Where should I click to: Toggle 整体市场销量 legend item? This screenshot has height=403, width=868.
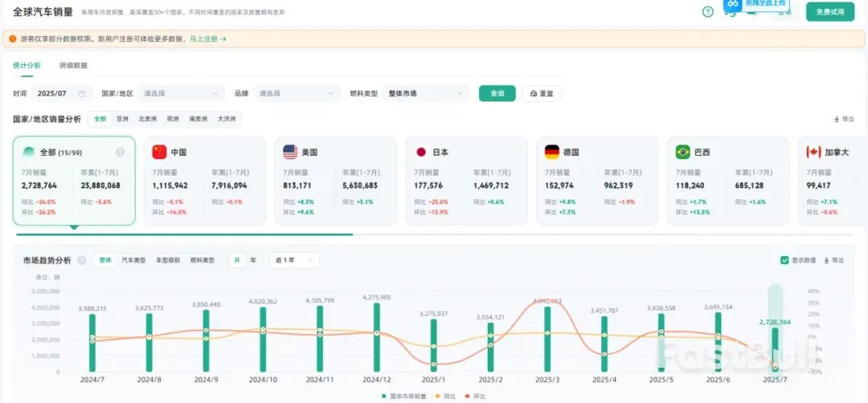pos(404,396)
